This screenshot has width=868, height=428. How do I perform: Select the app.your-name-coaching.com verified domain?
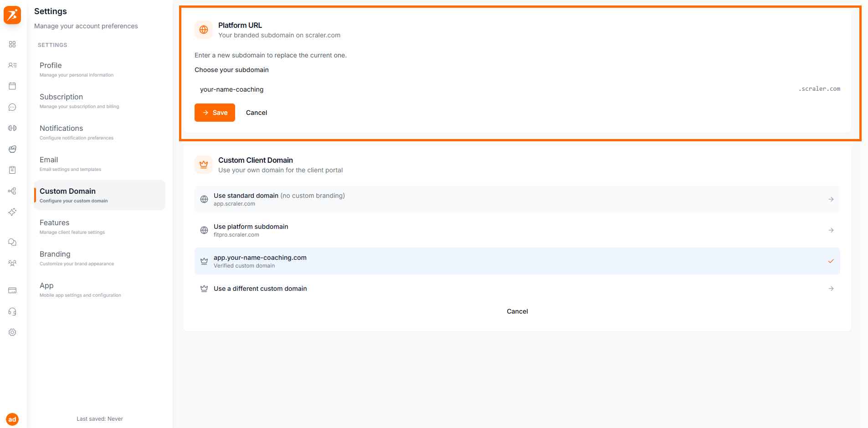click(517, 261)
